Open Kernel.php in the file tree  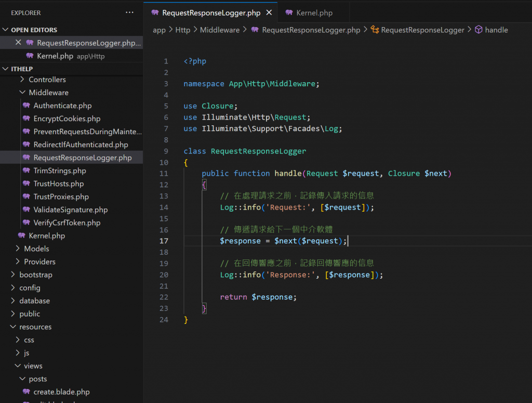(x=71, y=236)
